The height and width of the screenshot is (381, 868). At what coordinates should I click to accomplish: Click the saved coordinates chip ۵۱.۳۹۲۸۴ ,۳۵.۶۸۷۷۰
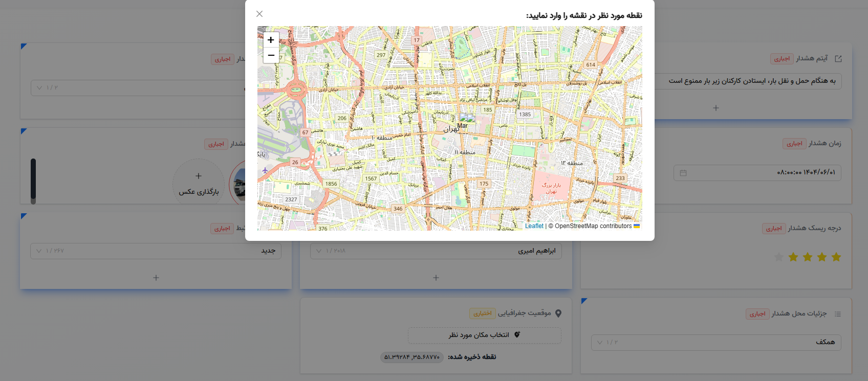click(412, 357)
